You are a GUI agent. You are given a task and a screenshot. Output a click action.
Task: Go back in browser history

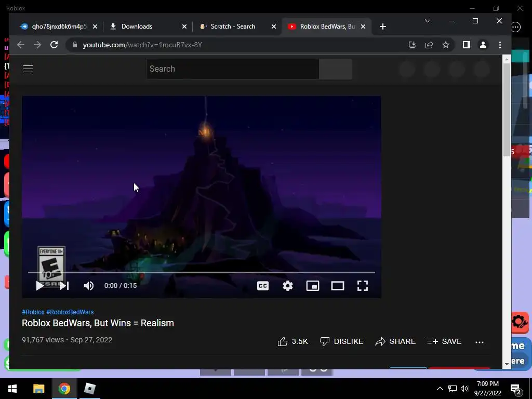21,45
